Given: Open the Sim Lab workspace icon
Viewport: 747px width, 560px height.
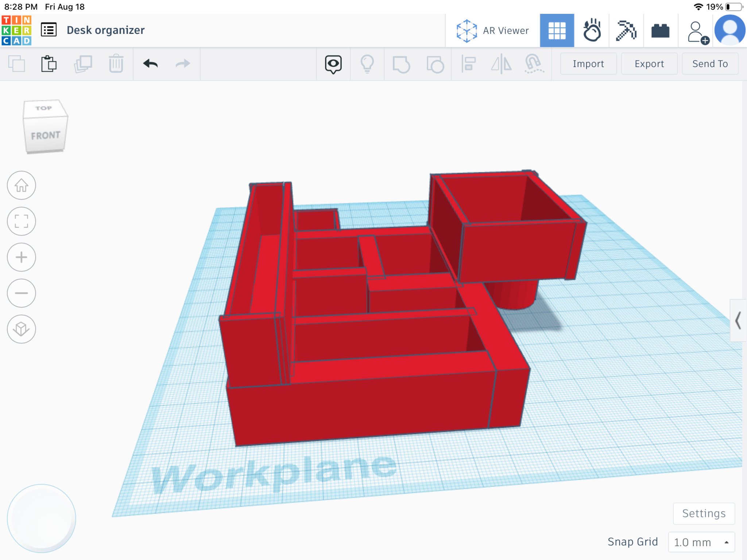Looking at the screenshot, I should 592,31.
